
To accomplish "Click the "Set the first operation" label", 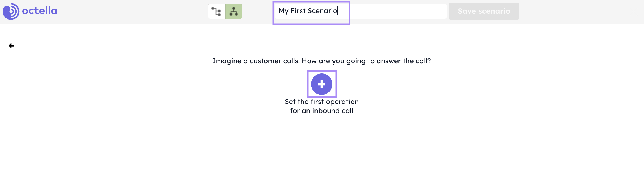I will tap(321, 102).
